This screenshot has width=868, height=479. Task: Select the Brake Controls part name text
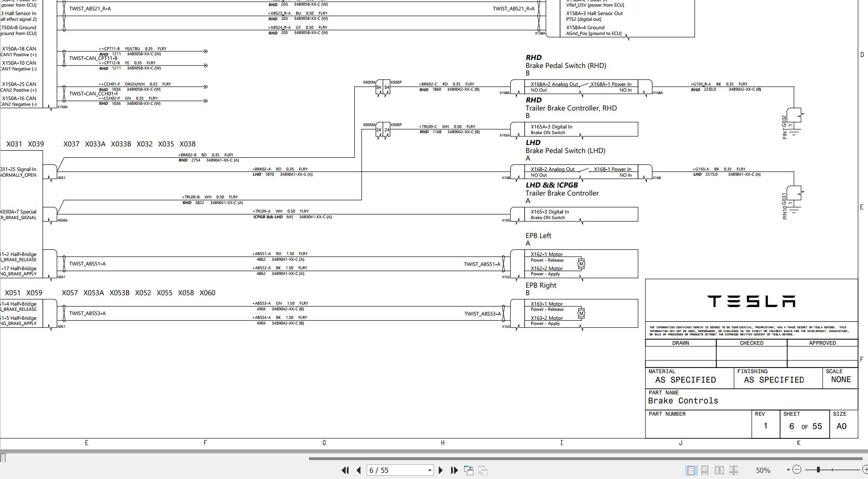682,400
